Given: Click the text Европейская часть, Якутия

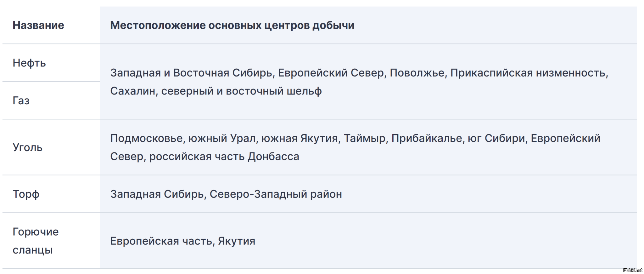Looking at the screenshot, I should pos(183,241).
